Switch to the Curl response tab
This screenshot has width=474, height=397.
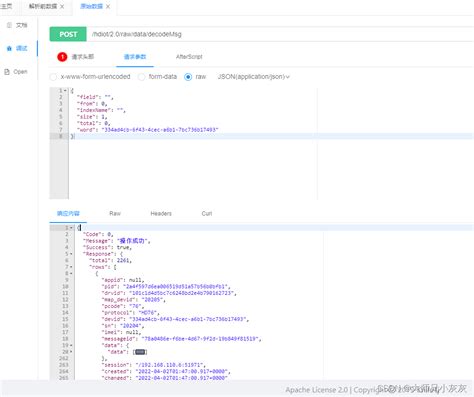pyautogui.click(x=207, y=213)
